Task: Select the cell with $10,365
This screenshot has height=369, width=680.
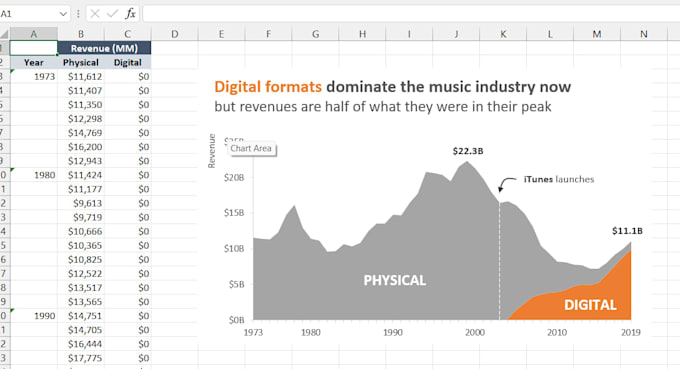Action: [x=81, y=246]
